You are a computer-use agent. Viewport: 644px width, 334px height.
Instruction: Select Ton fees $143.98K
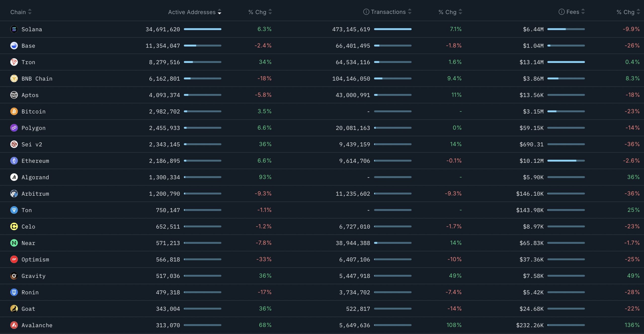pyautogui.click(x=530, y=210)
